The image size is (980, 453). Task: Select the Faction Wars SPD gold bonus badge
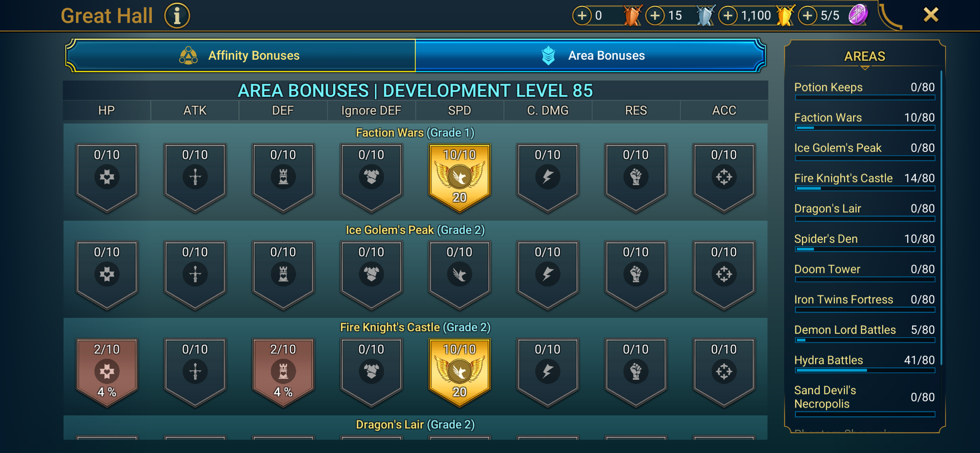point(459,178)
